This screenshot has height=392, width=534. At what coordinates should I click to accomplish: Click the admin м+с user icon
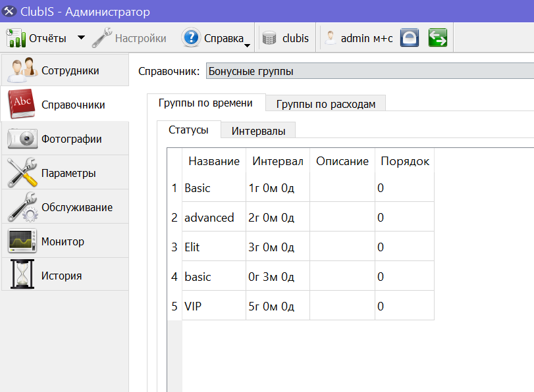(x=330, y=37)
